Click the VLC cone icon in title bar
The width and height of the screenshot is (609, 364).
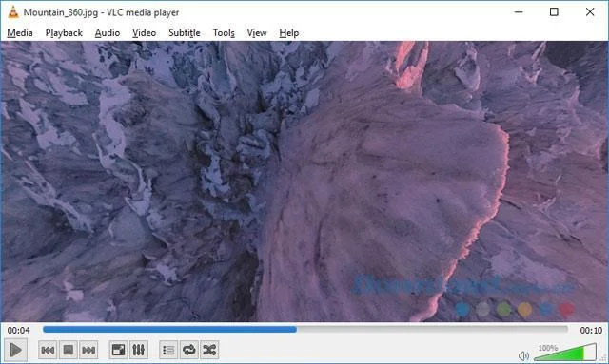[13, 12]
